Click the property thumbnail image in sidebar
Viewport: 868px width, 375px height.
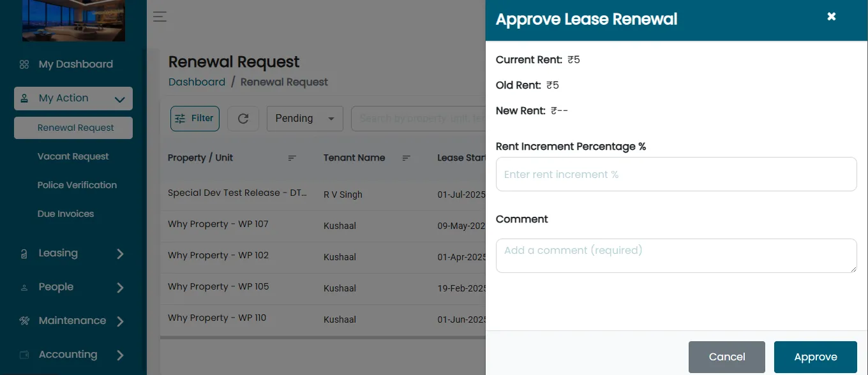click(x=74, y=20)
